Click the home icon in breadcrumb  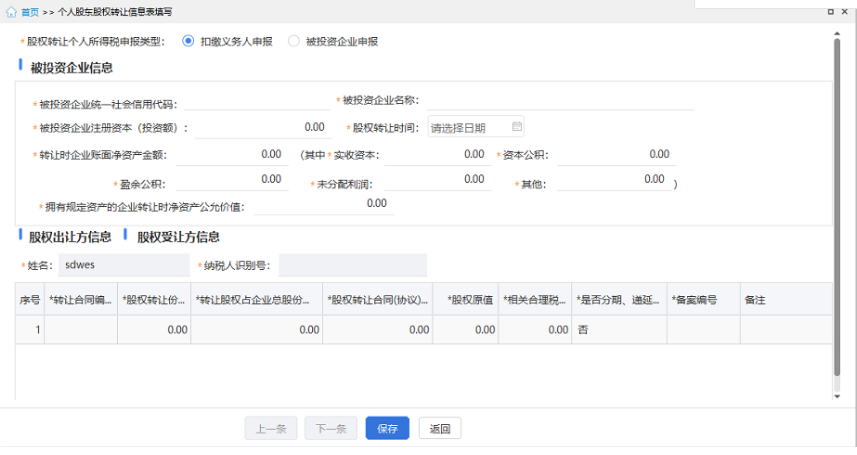[x=11, y=12]
